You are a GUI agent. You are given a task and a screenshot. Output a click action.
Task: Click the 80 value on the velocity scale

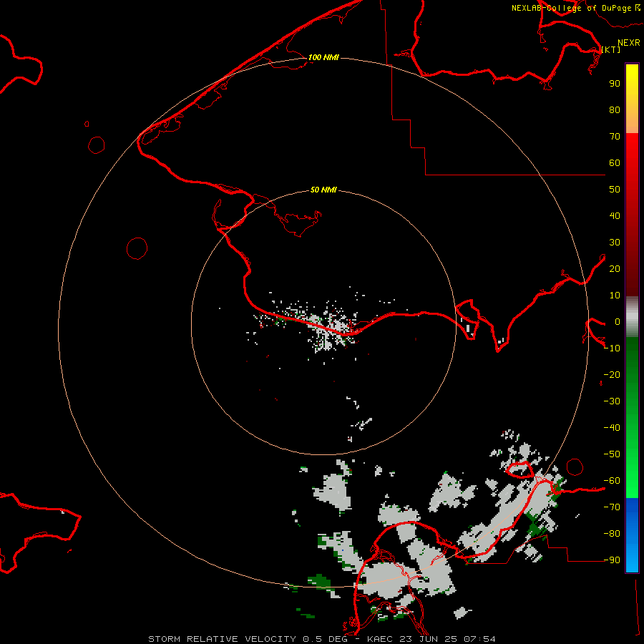[615, 110]
